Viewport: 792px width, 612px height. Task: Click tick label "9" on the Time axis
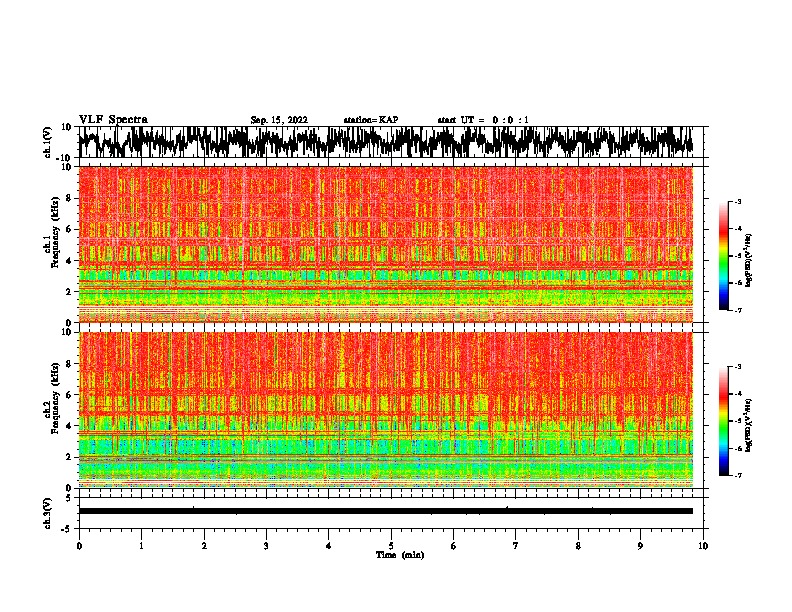[x=640, y=546]
